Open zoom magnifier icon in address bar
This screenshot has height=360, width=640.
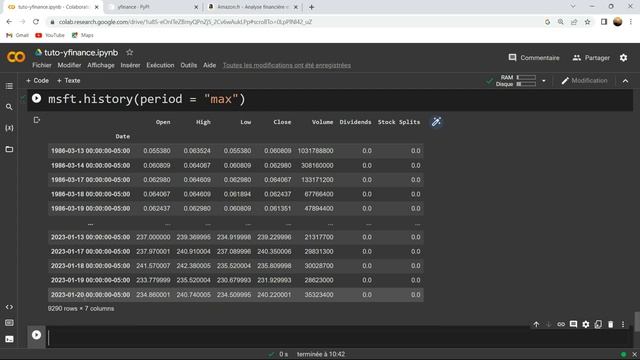[560, 22]
